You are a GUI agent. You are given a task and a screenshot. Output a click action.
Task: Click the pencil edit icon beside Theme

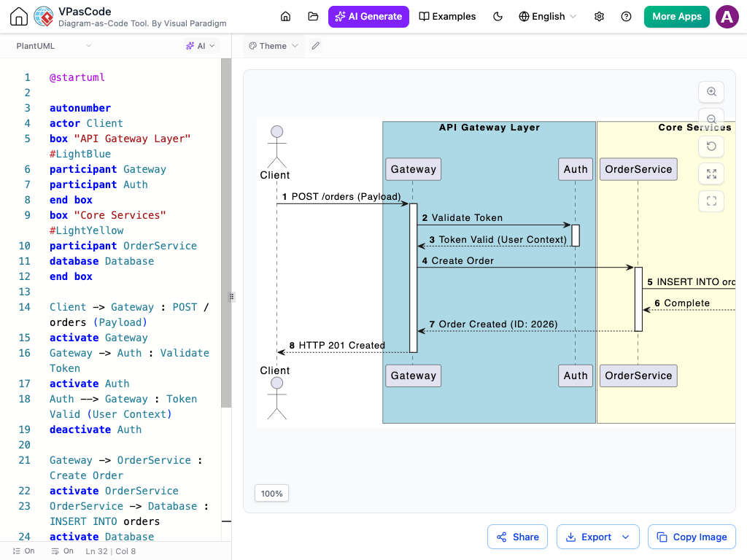[315, 46]
